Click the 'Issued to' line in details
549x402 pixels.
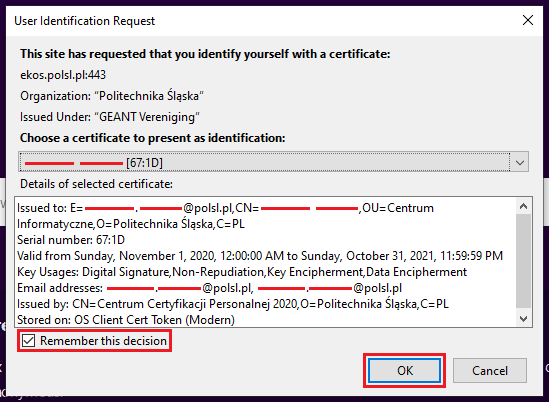tap(225, 208)
